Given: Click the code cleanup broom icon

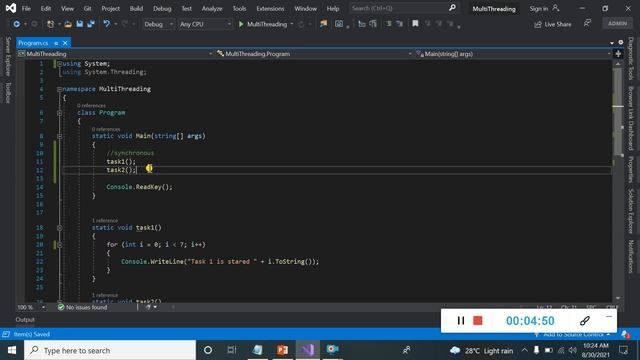Looking at the screenshot, I should pyautogui.click(x=148, y=307).
